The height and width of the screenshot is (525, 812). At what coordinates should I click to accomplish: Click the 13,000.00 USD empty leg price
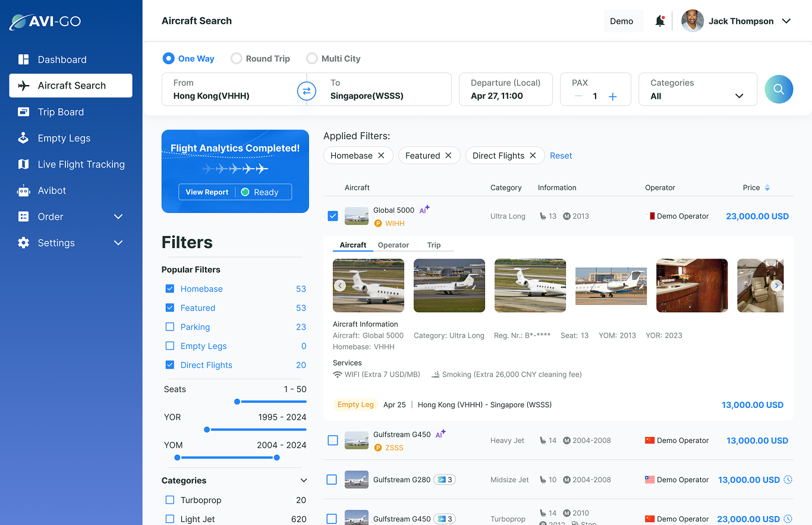click(x=753, y=405)
